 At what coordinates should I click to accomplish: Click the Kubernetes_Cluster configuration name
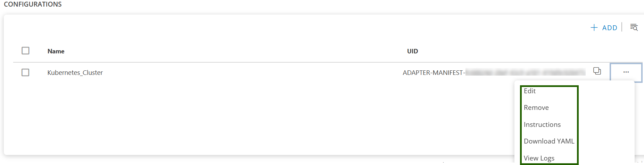[75, 73]
